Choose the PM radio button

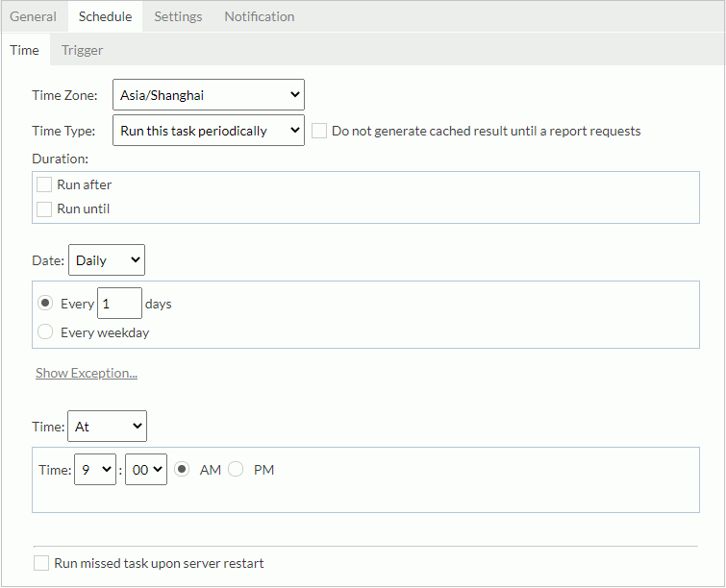click(236, 470)
